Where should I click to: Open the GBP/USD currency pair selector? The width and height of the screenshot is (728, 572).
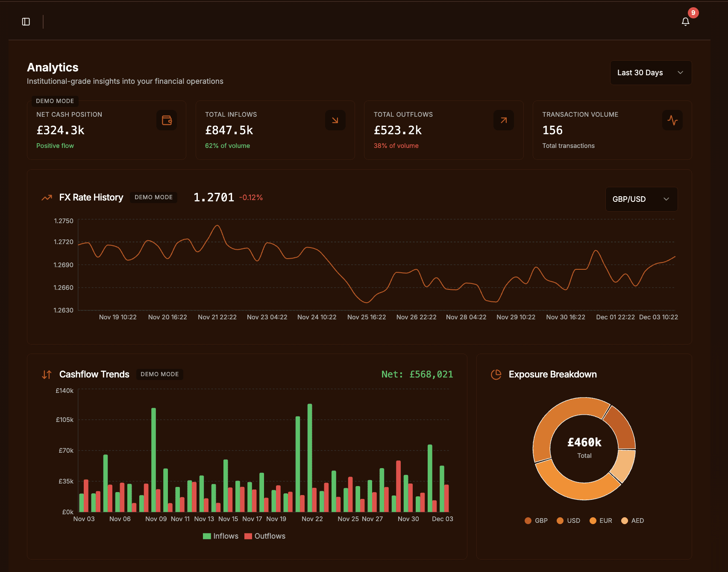[x=641, y=199]
